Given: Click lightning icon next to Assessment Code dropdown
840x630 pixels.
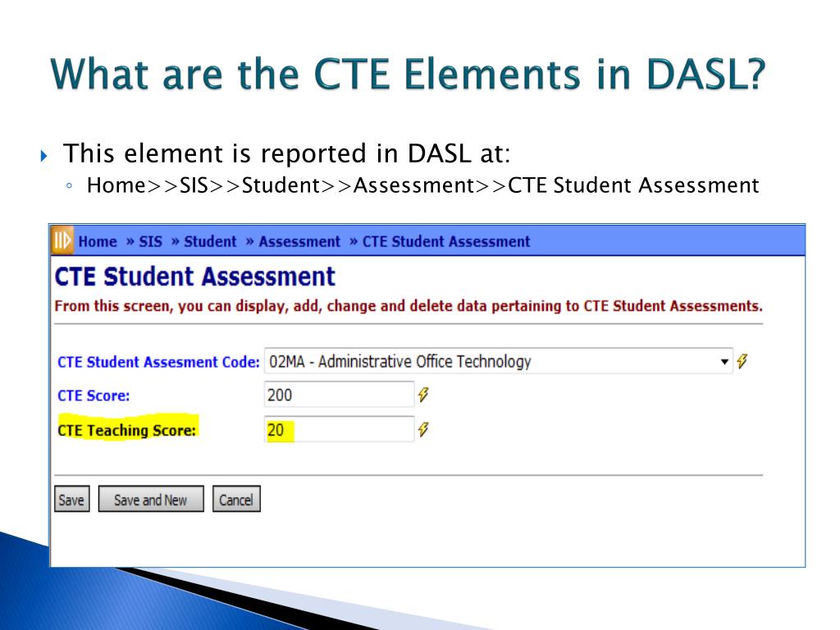Looking at the screenshot, I should pyautogui.click(x=742, y=361).
